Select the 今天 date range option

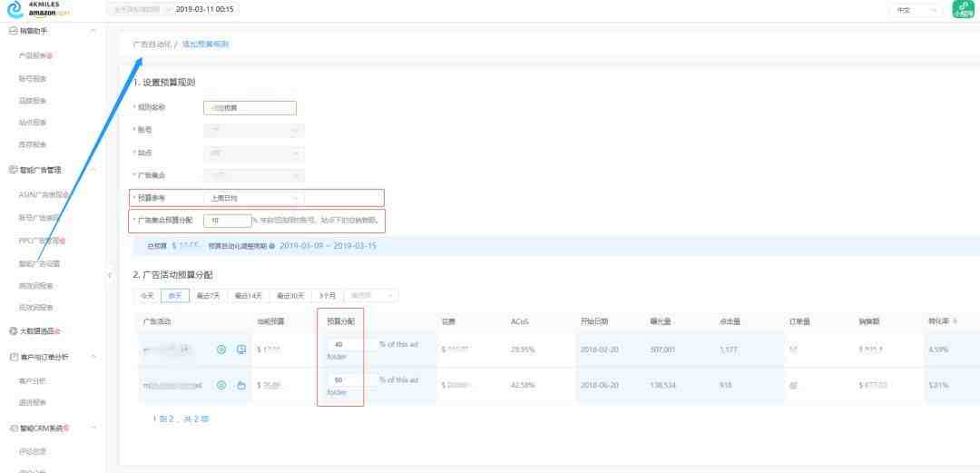(x=146, y=295)
